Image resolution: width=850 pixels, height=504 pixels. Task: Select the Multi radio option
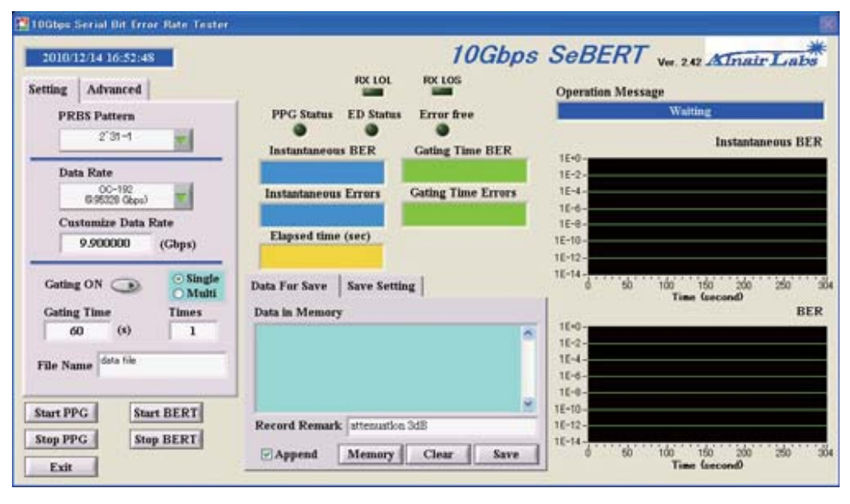[195, 293]
